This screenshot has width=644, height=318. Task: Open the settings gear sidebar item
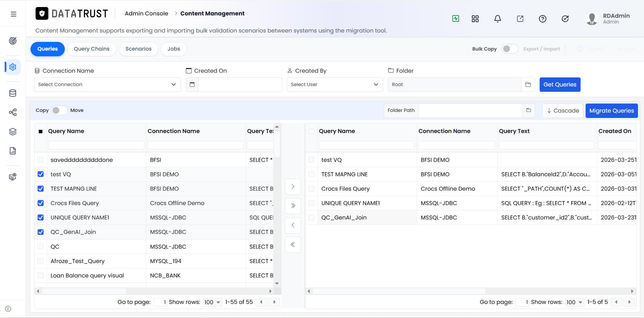click(x=13, y=67)
